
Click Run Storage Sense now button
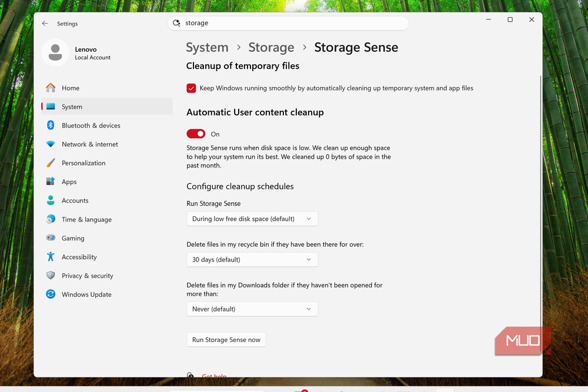click(x=226, y=340)
